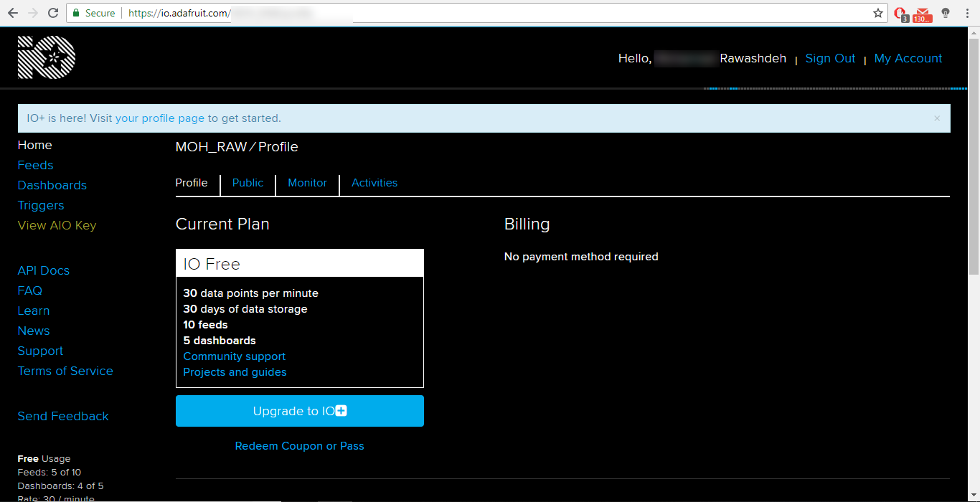The height and width of the screenshot is (502, 980).
Task: Open the News link
Action: [x=34, y=331]
